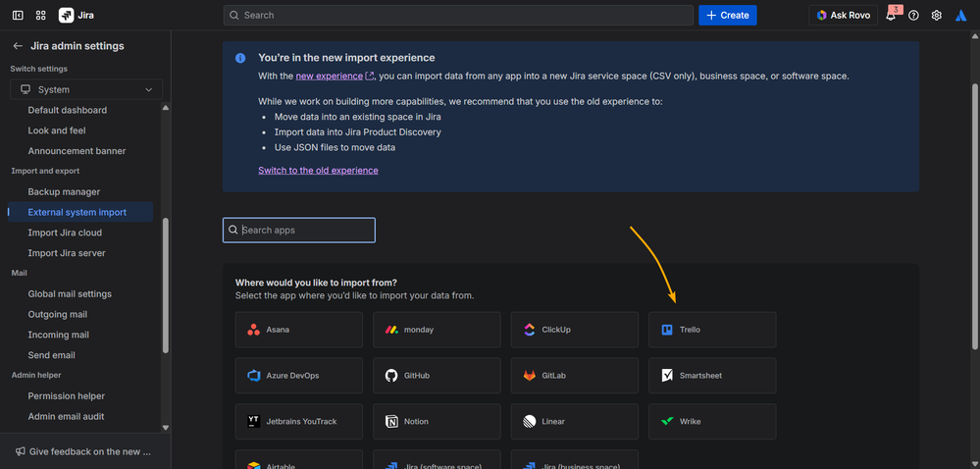Open Announcement banner settings
Screen dimensions: 980x469
77,151
